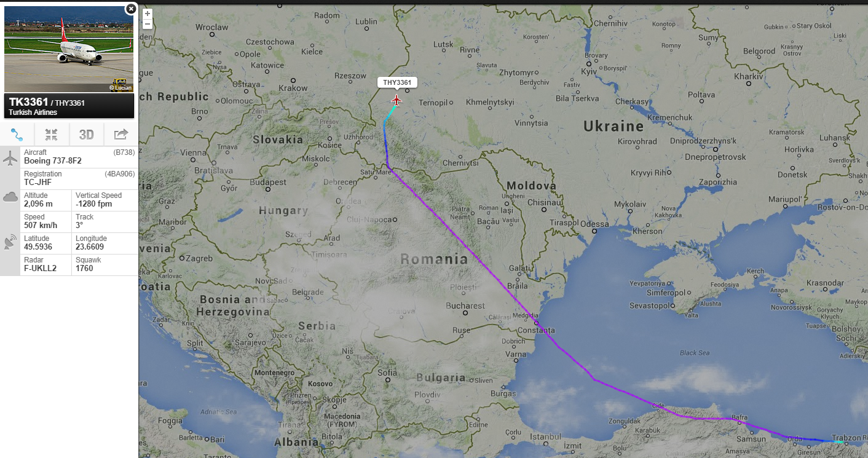Image resolution: width=868 pixels, height=458 pixels.
Task: Zoom out the map with minus
Action: point(148,24)
